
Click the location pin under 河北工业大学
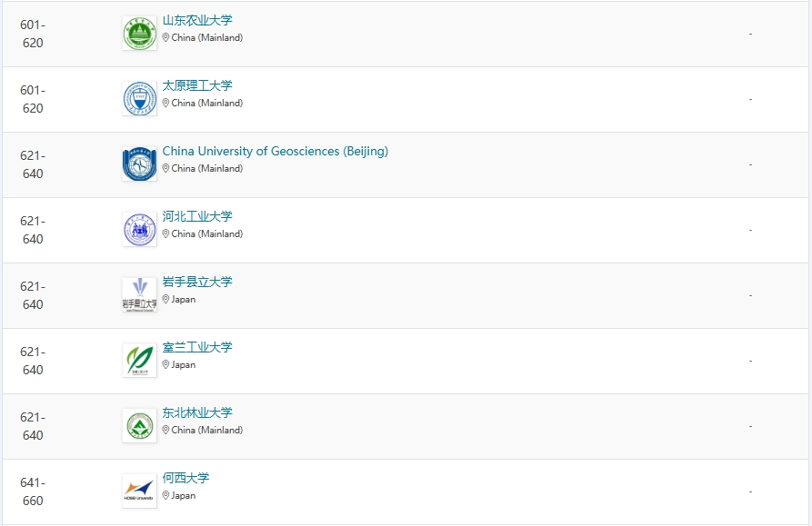tap(165, 233)
